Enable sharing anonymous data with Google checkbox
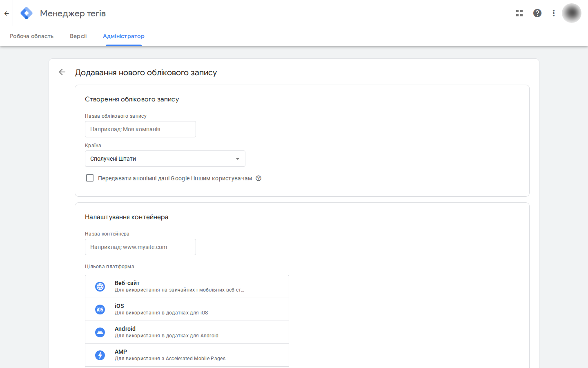The height and width of the screenshot is (368, 588). 90,178
